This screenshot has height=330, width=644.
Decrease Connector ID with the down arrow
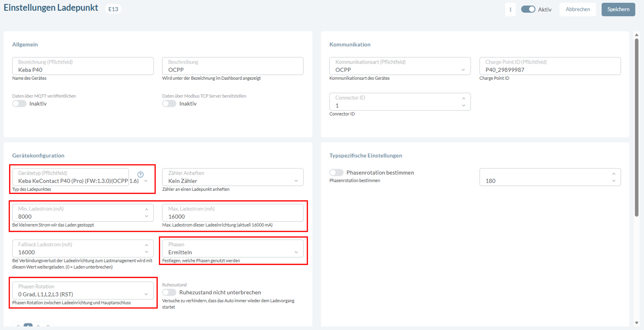(463, 106)
